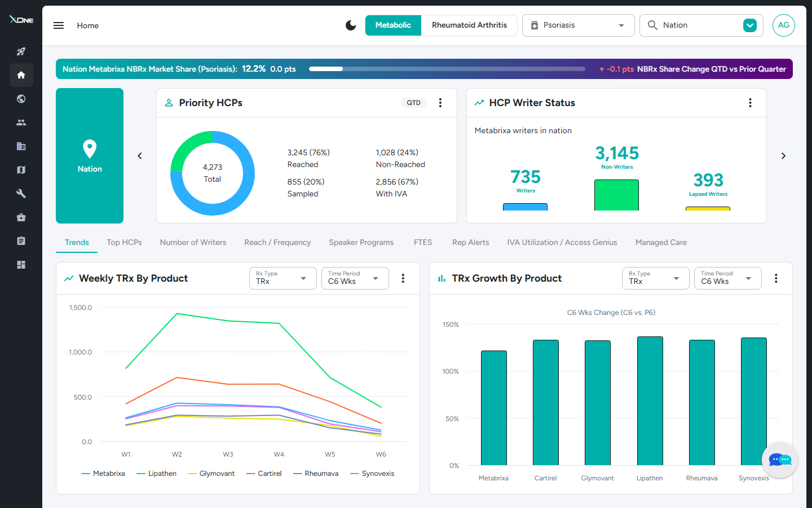The height and width of the screenshot is (508, 812).
Task: Open Time Period dropdown in Weekly TRx
Action: (x=355, y=278)
